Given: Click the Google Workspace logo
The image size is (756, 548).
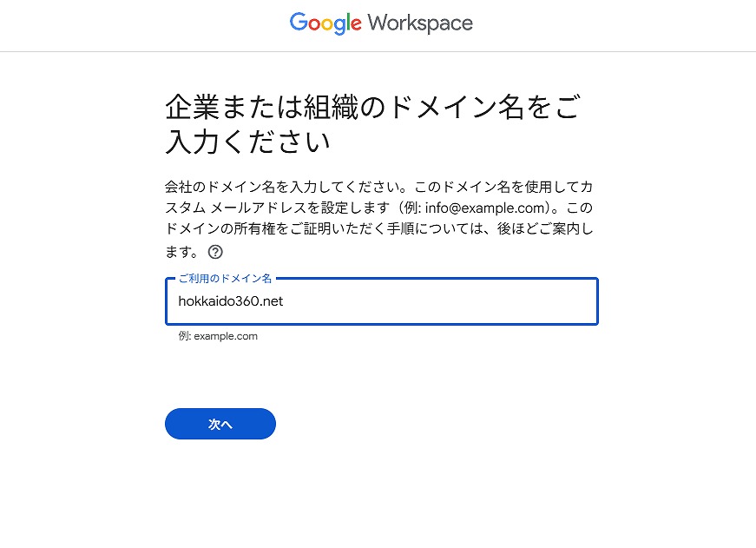Looking at the screenshot, I should [381, 23].
